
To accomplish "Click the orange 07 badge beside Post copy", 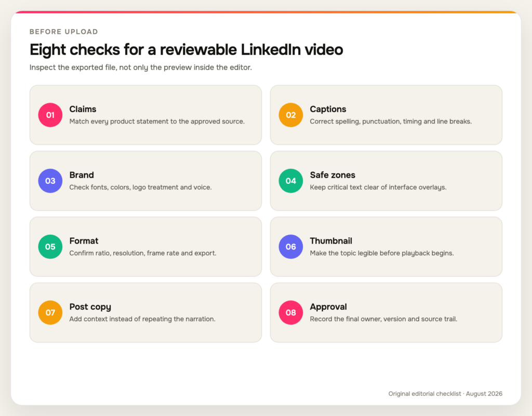I will pos(50,312).
